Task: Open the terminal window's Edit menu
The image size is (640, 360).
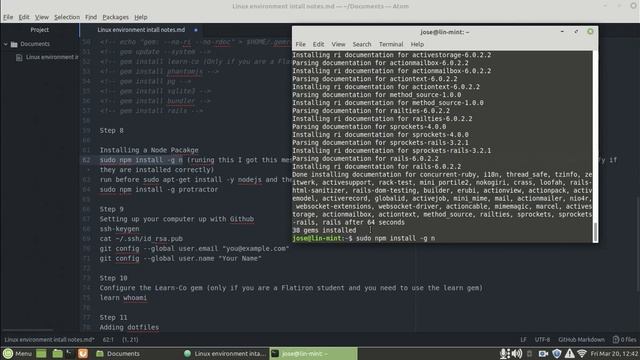Action: pyautogui.click(x=318, y=44)
